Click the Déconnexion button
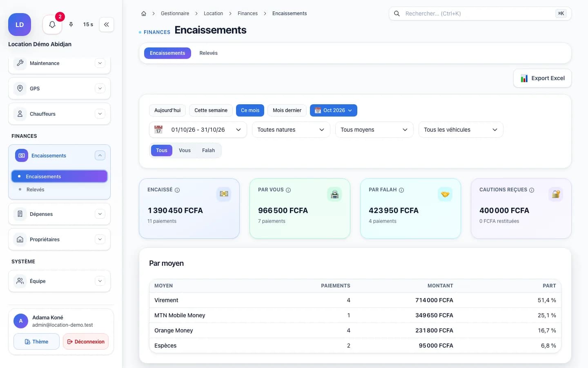 86,341
